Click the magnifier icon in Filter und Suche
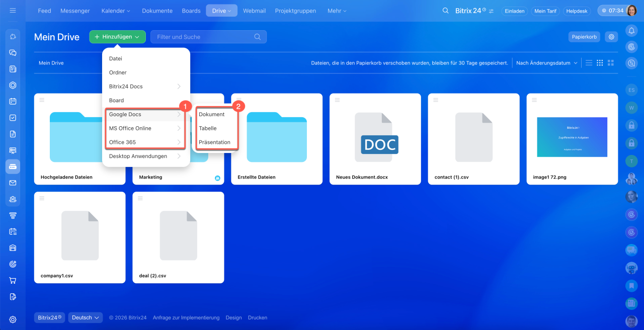644x330 pixels. (258, 37)
